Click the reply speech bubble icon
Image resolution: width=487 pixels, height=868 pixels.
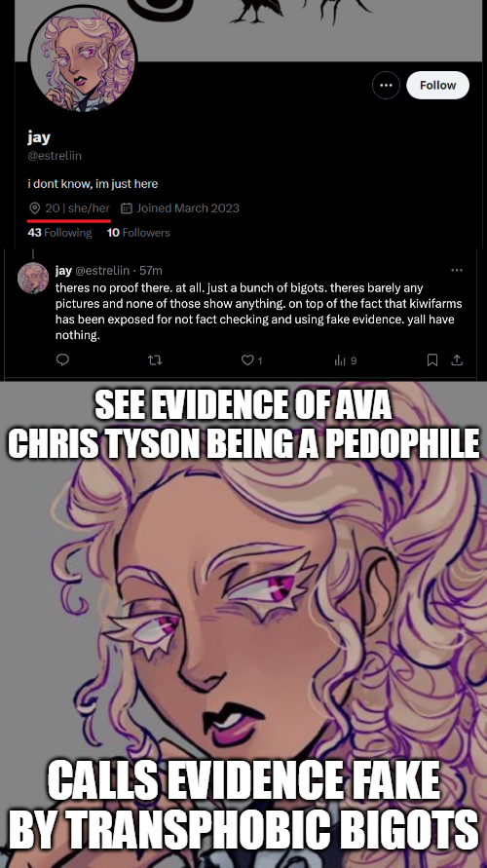click(x=63, y=360)
